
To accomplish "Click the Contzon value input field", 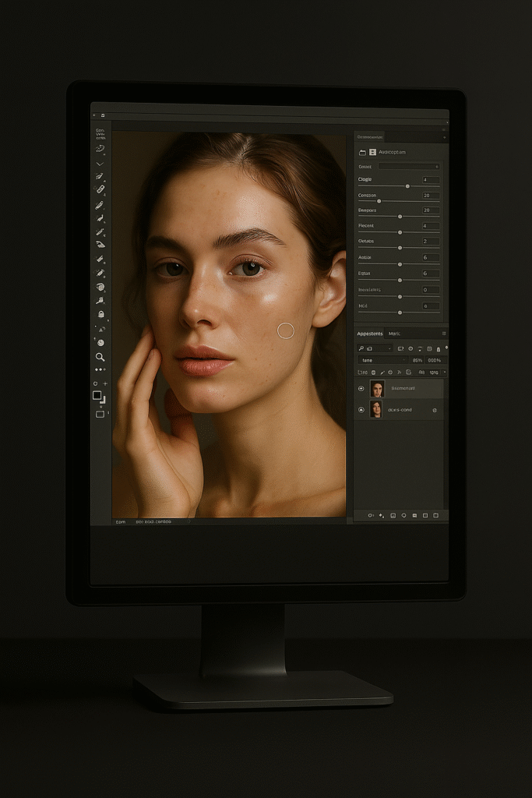I will 430,196.
